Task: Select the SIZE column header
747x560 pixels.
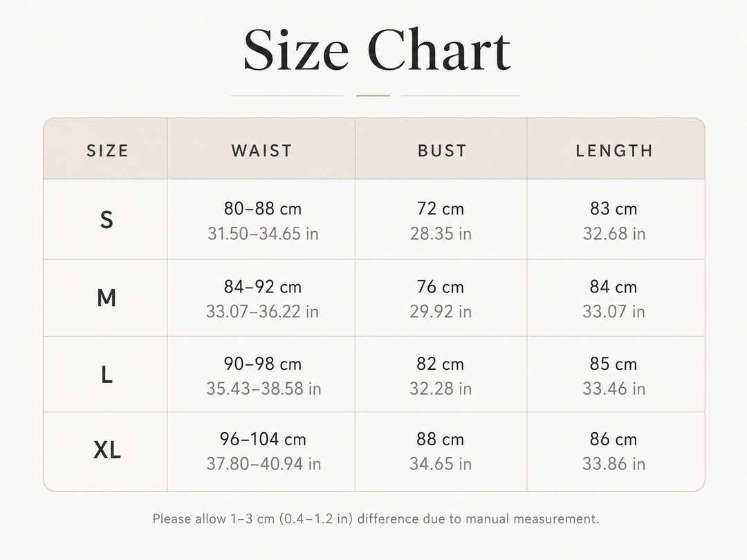Action: [x=107, y=151]
